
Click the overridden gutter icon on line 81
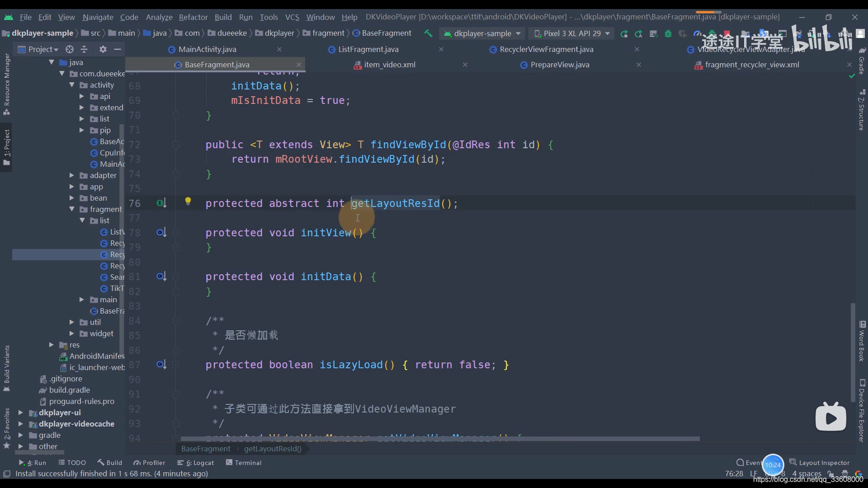tap(161, 277)
